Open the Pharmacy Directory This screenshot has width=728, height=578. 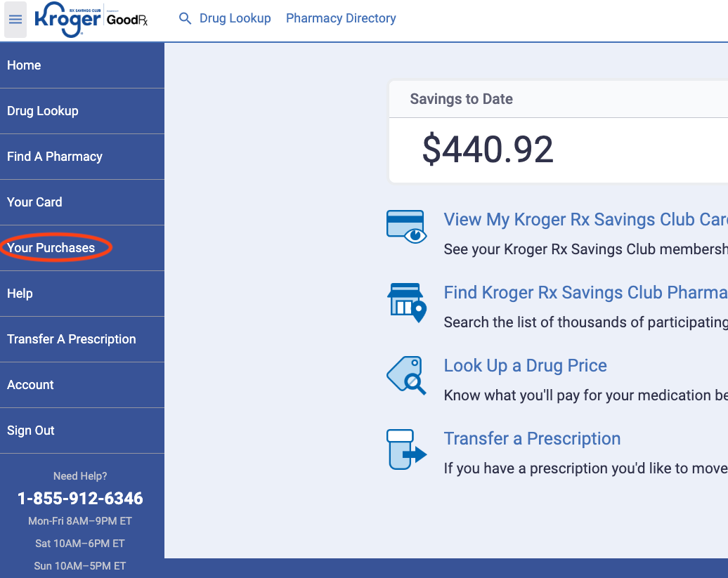coord(341,18)
